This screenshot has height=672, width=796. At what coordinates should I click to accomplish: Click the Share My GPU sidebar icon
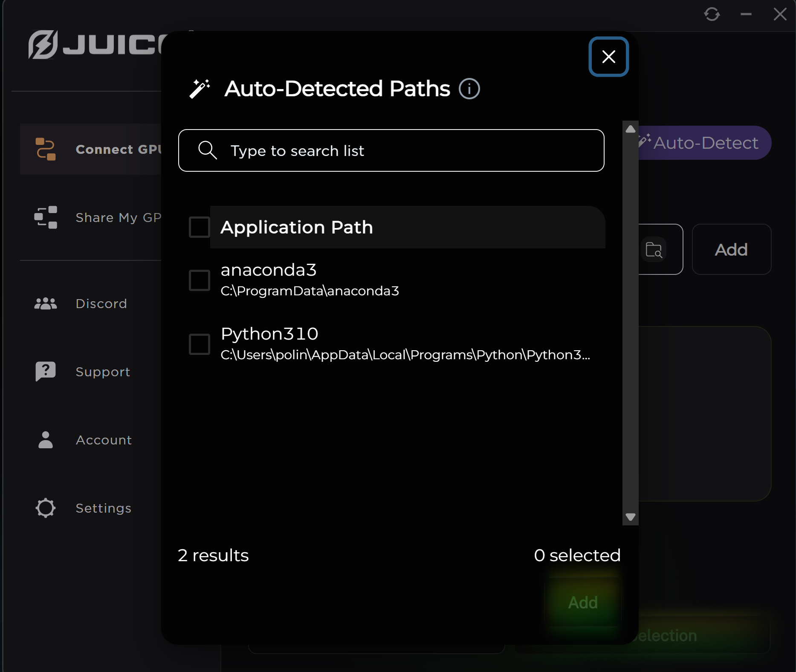[46, 217]
